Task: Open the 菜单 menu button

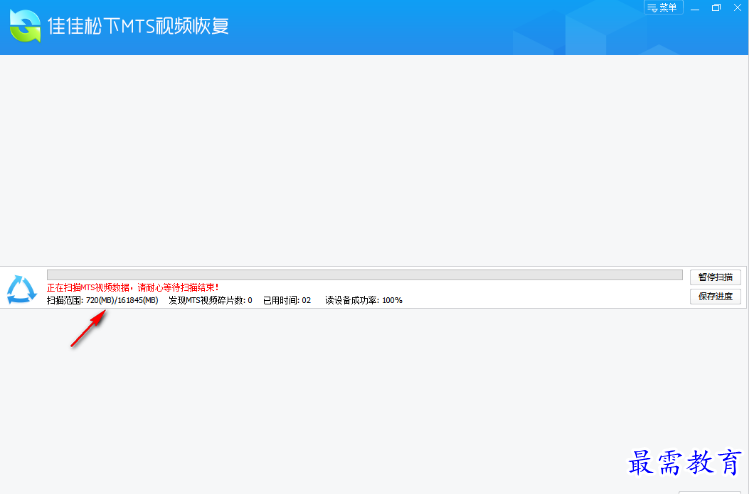Action: [663, 8]
